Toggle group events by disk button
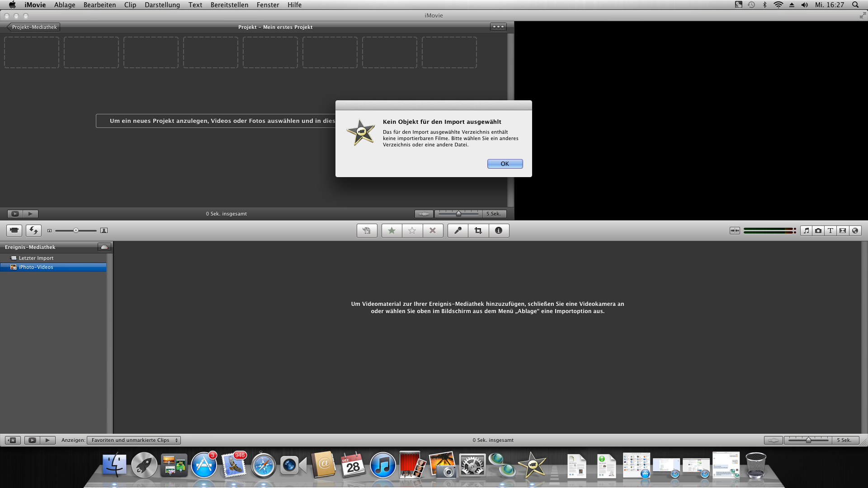This screenshot has height=488, width=868. tap(104, 247)
